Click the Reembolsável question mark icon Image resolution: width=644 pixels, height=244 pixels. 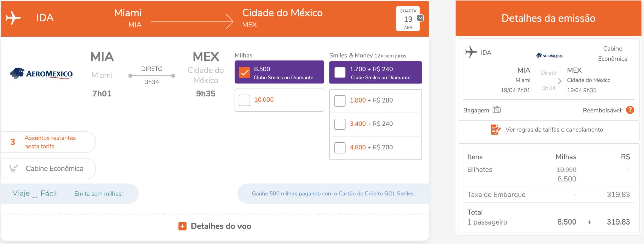click(630, 110)
